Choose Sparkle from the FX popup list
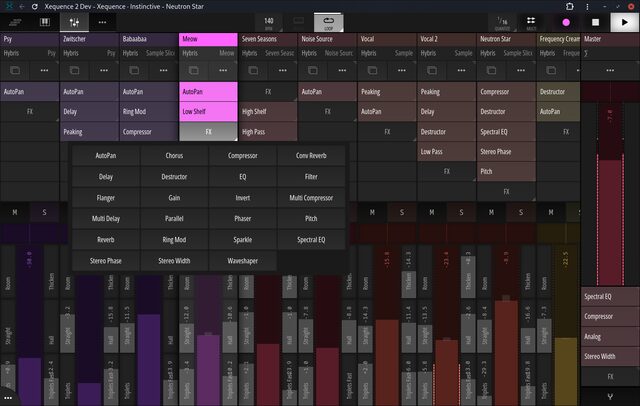The image size is (640, 406). 242,240
